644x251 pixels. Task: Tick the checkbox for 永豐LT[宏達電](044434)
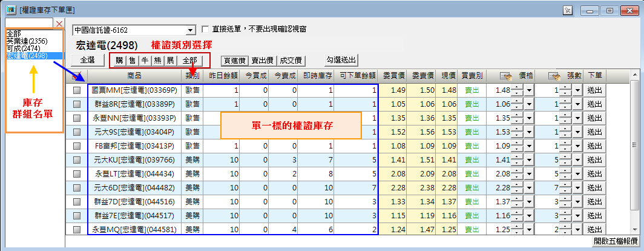pyautogui.click(x=77, y=174)
